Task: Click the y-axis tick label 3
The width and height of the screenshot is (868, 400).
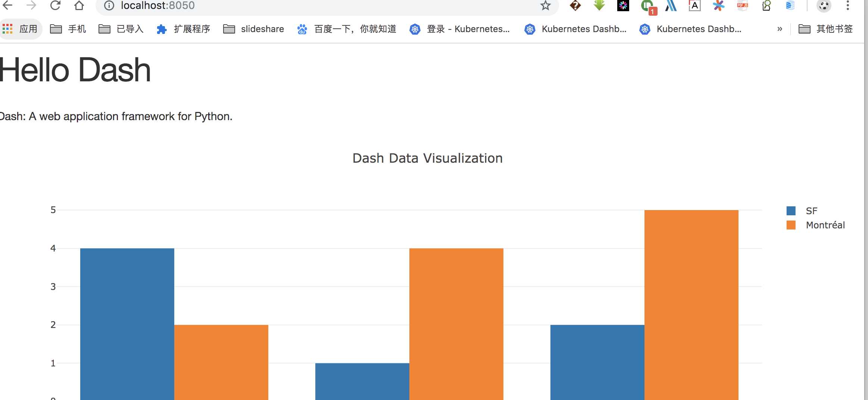Action: coord(53,287)
